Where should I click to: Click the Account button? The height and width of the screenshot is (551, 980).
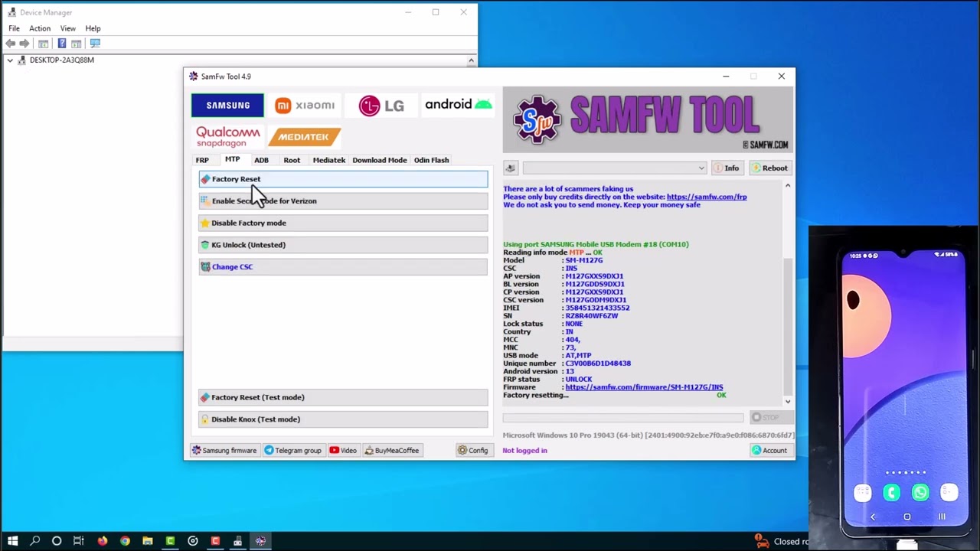click(x=770, y=451)
